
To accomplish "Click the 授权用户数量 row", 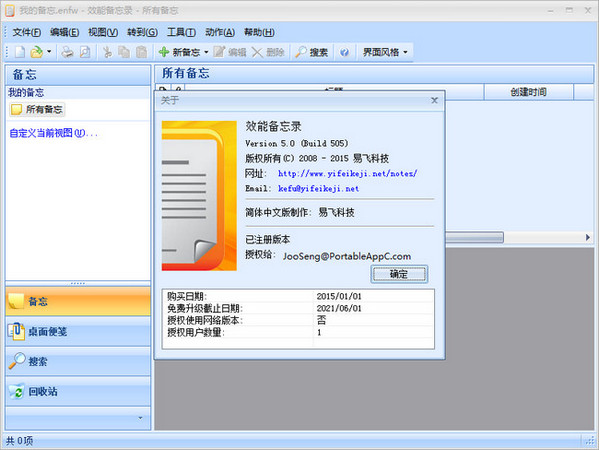I will 298,332.
